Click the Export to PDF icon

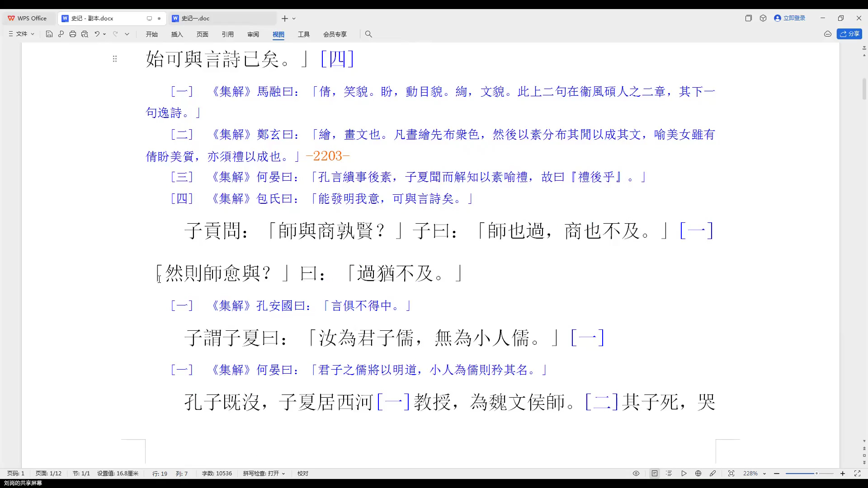61,34
